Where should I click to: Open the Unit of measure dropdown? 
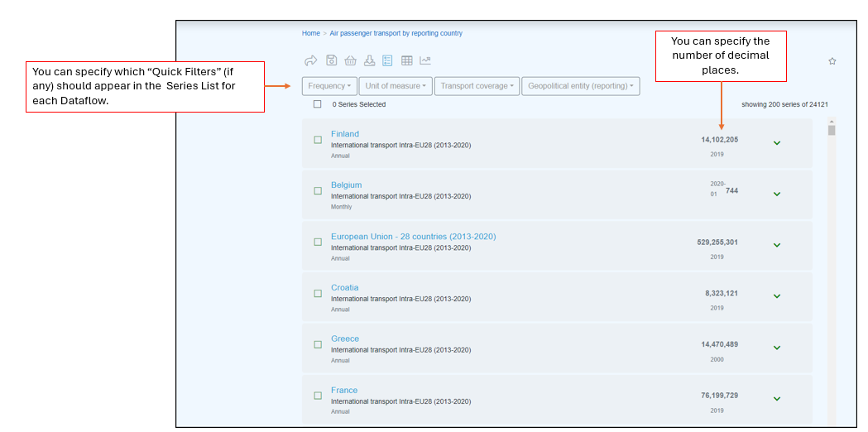coord(395,86)
